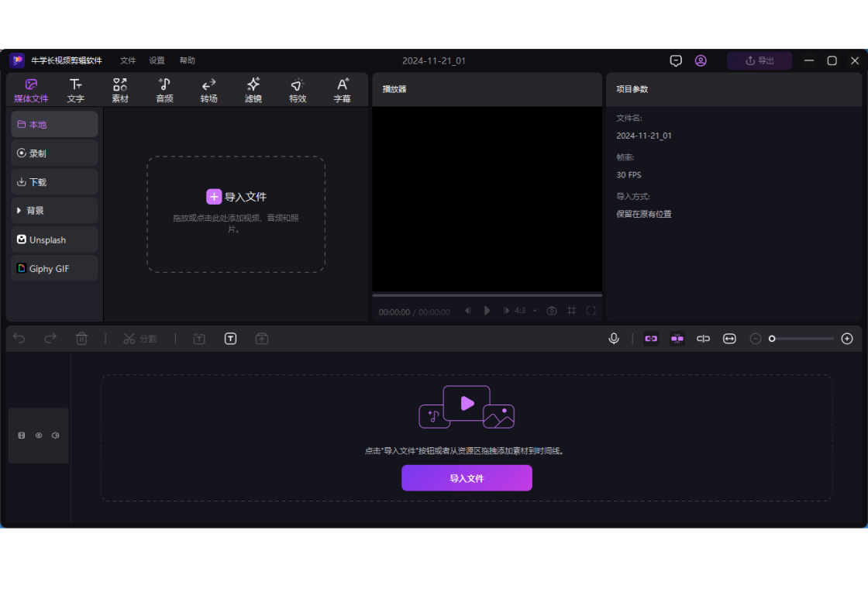868x589 pixels.
Task: Open the Unsplash source
Action: tap(54, 239)
